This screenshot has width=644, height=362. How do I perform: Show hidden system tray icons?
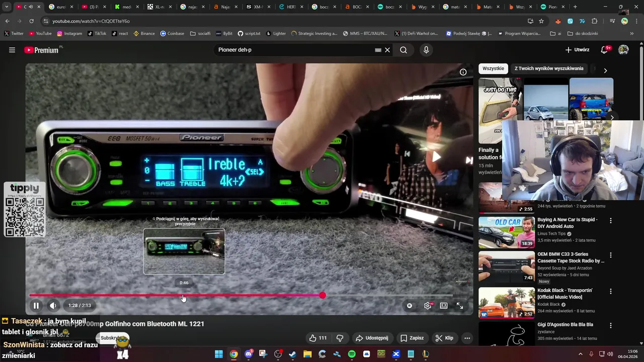581,354
